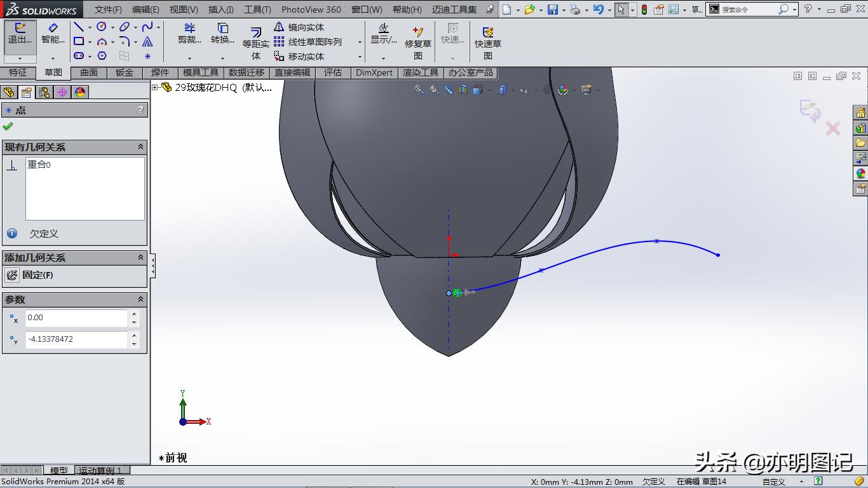The image size is (868, 488).
Task: Select the 重合0 relation in list
Action: (38, 164)
